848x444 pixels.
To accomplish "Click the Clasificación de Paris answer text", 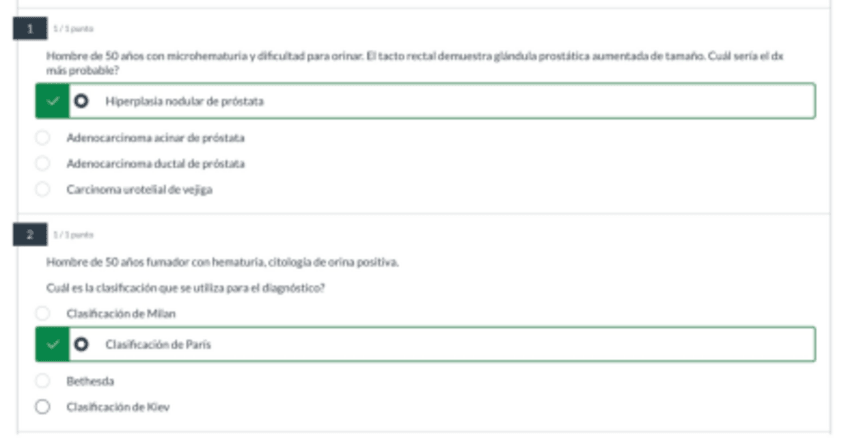I will click(x=158, y=345).
